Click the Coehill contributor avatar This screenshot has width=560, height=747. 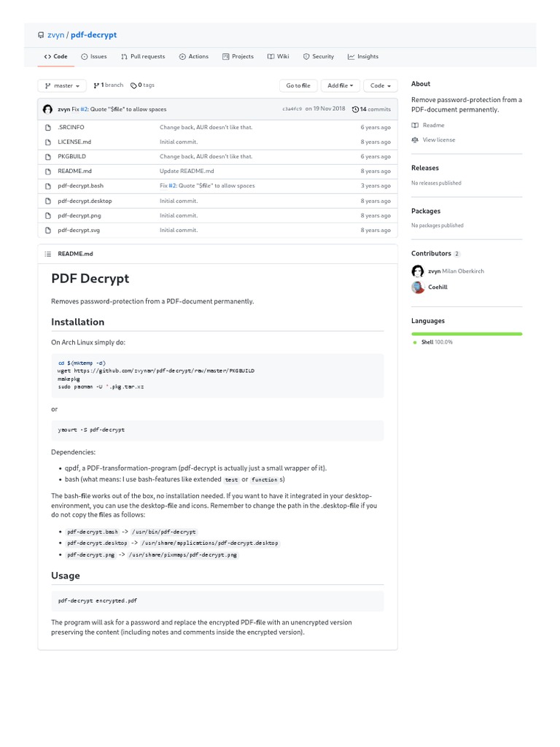coord(418,287)
